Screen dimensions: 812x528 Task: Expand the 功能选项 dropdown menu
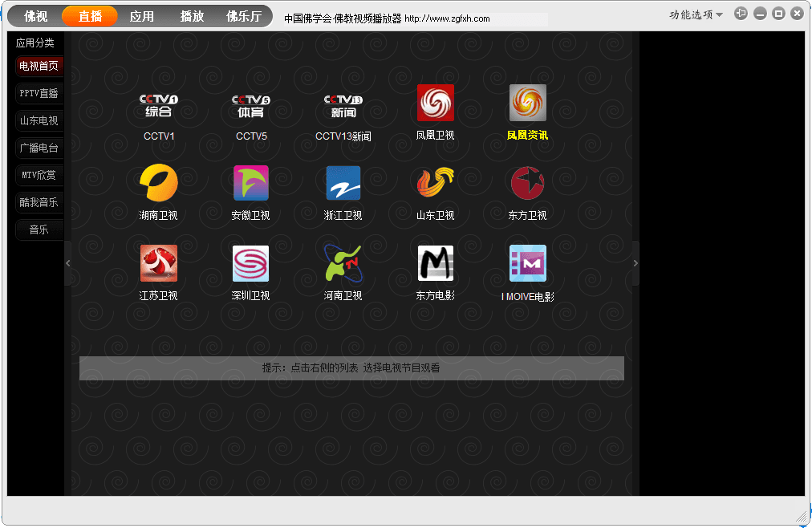pos(696,14)
